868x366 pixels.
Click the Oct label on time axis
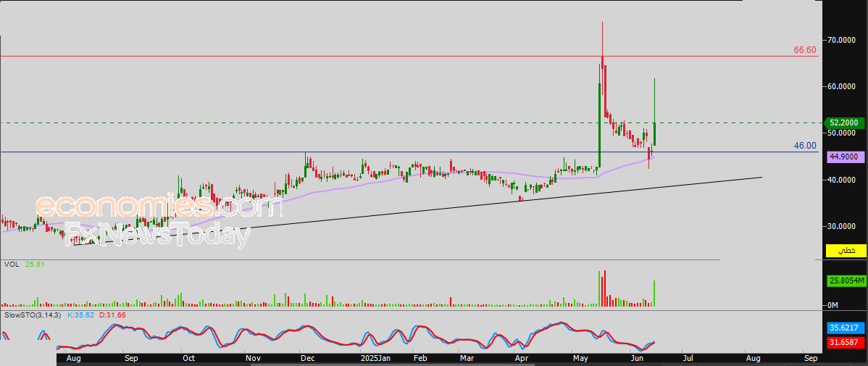coord(188,358)
